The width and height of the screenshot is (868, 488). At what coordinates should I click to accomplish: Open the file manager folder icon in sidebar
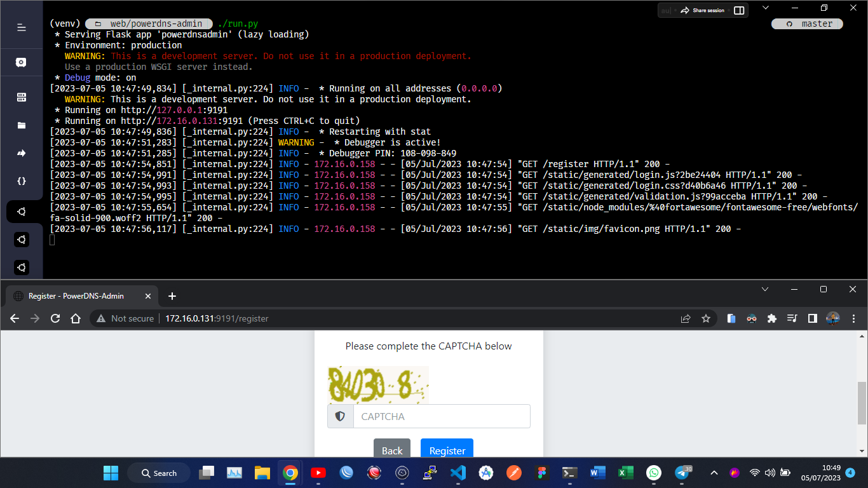pos(21,125)
